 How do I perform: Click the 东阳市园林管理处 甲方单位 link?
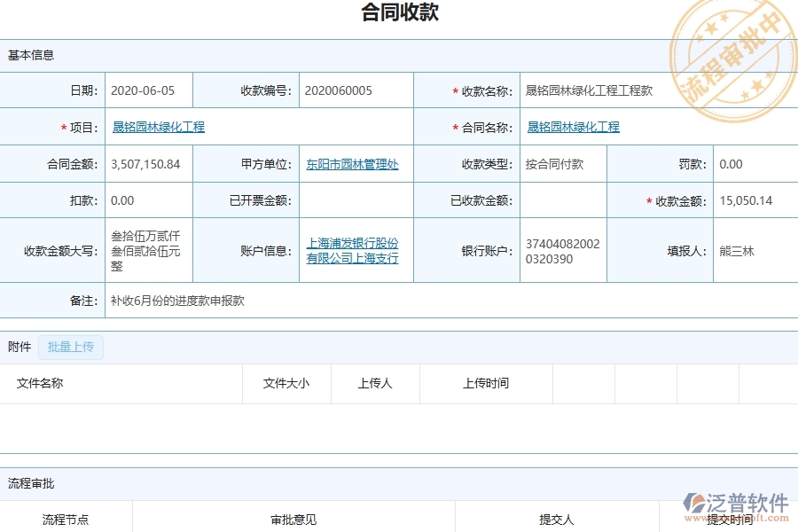pos(356,164)
